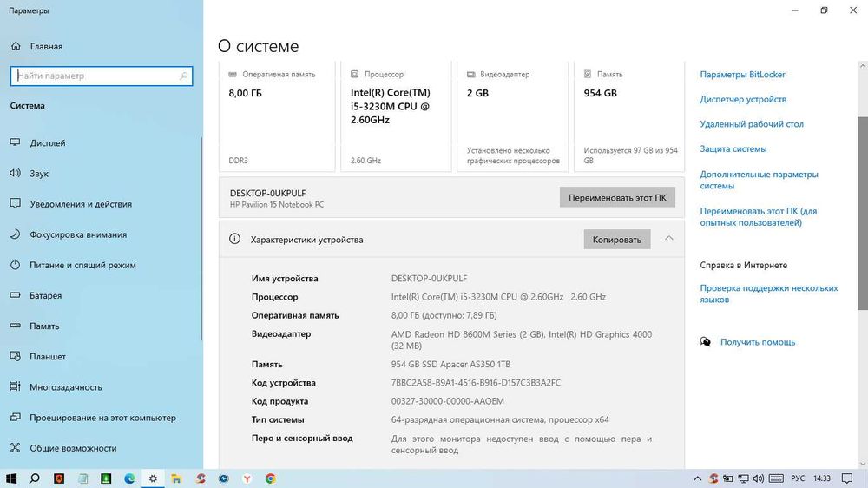Show hidden tray icons chevron

point(698,478)
